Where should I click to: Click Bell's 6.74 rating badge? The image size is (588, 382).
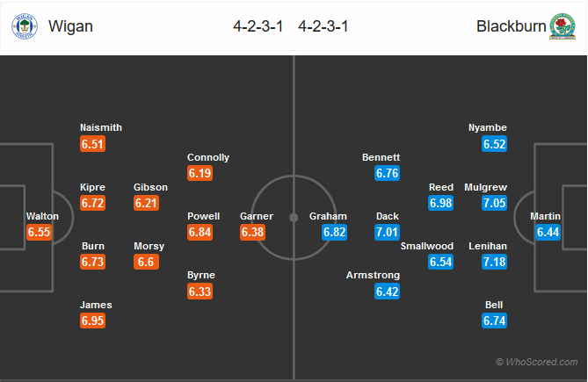click(x=494, y=321)
